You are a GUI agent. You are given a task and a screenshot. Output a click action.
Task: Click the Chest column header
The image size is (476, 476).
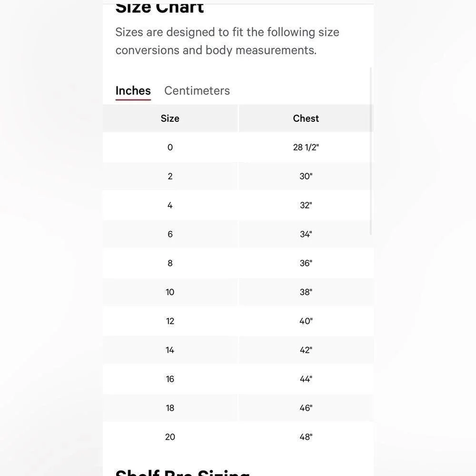pyautogui.click(x=306, y=119)
